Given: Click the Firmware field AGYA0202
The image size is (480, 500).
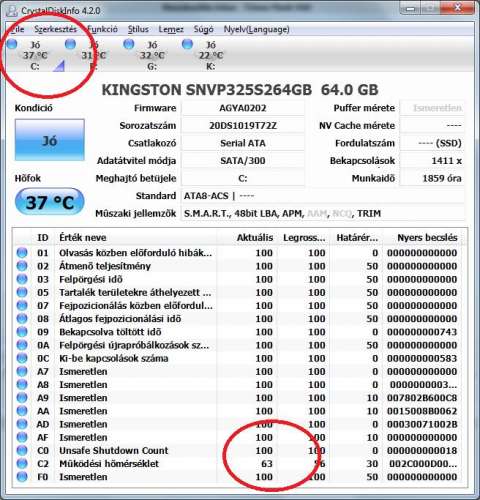Looking at the screenshot, I should [243, 108].
